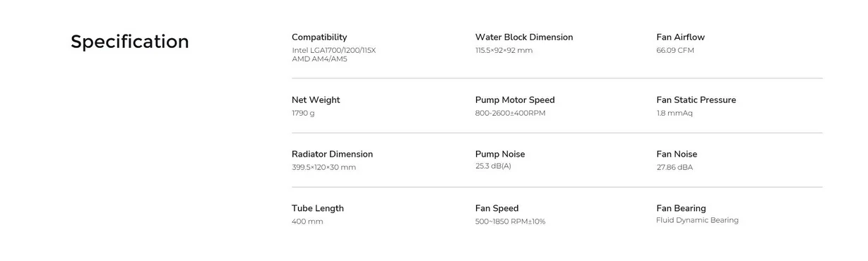Select the Pump Noise label
Viewport: 868px width, 261px height.
tap(500, 154)
